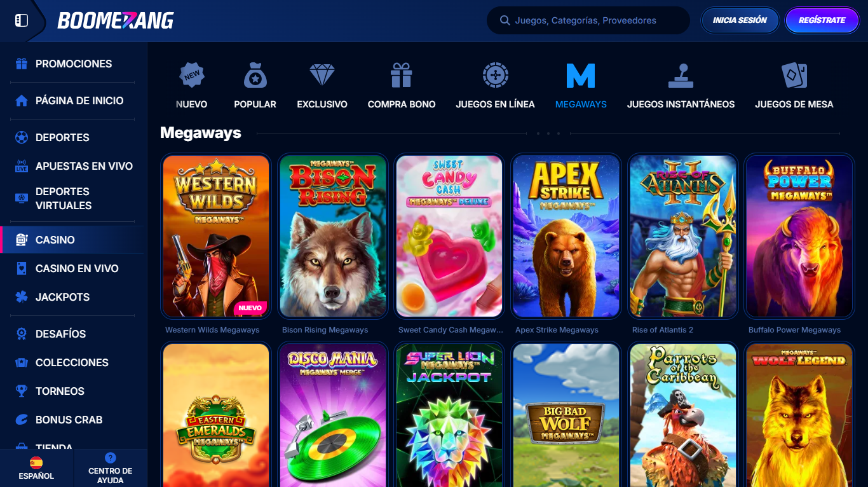Screen dimensions: 868x487
Task: Open the Español language selector
Action: (x=36, y=469)
